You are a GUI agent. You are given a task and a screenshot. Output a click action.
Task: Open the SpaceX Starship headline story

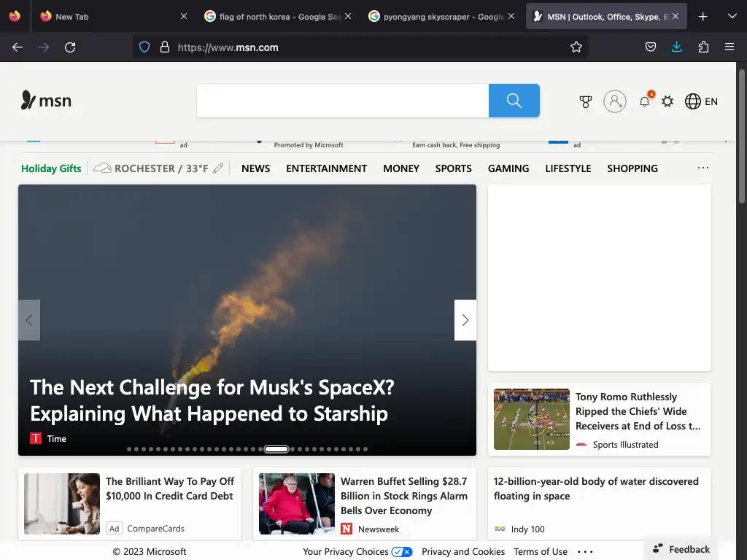(x=212, y=400)
